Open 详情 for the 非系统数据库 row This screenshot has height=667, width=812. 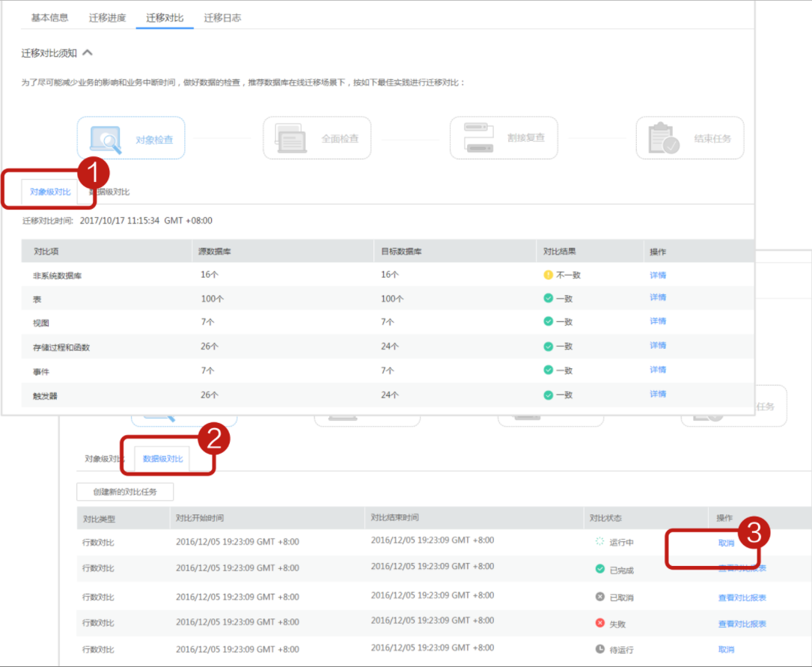point(658,275)
